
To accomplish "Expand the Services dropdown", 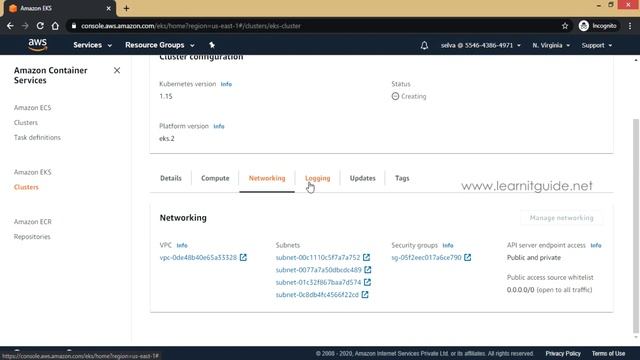I will point(92,45).
